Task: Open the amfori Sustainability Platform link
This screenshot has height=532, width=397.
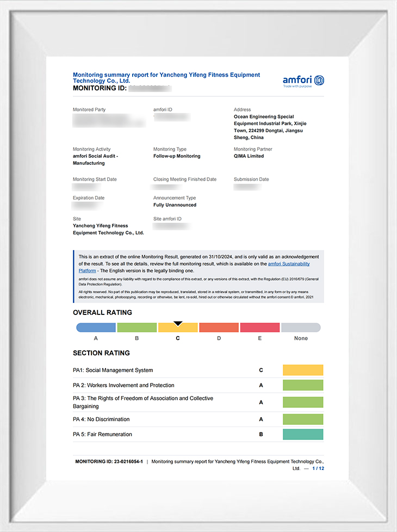Action: (x=289, y=264)
